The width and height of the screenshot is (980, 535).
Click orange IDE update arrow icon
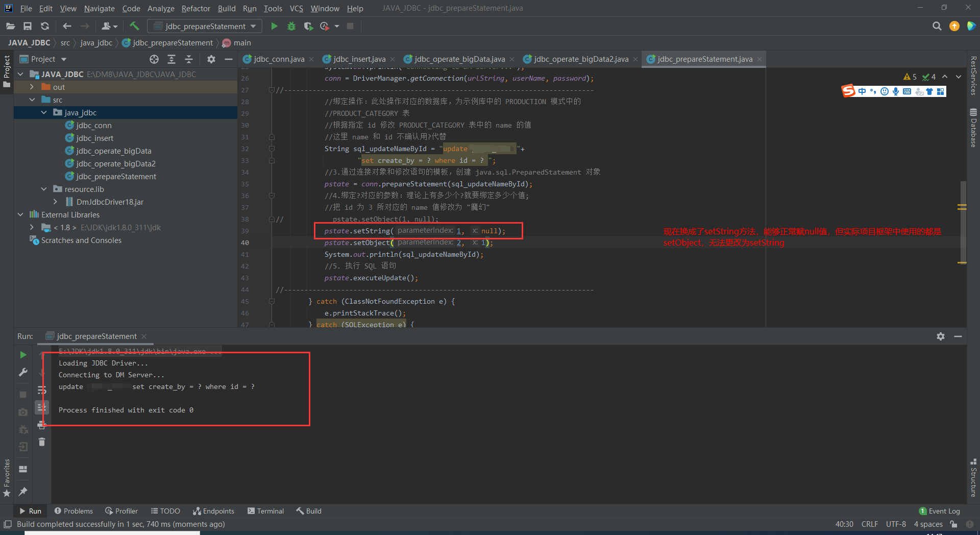[954, 26]
